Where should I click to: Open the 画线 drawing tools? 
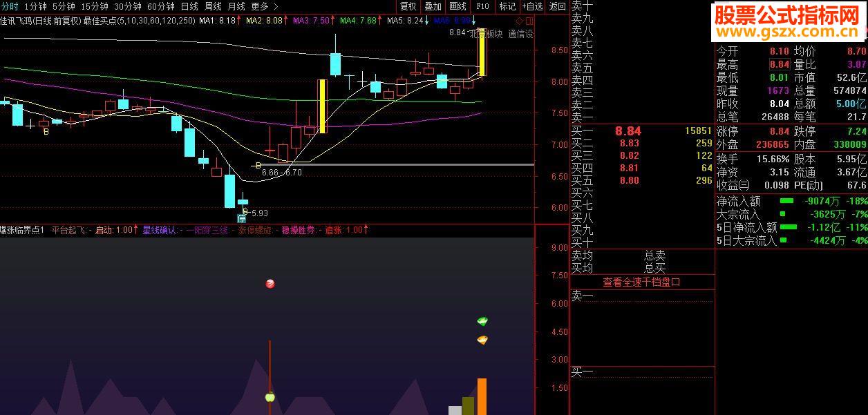click(x=458, y=6)
